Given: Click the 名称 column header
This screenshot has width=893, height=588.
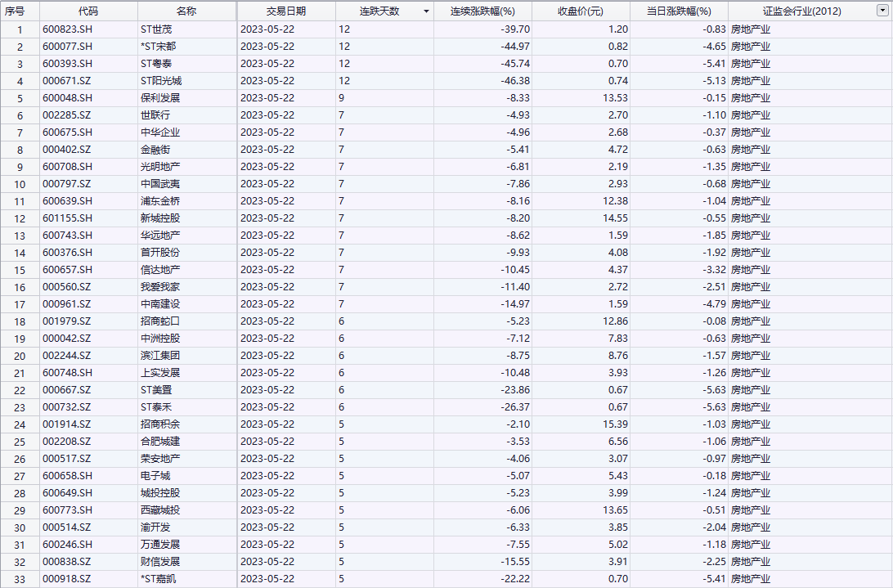Looking at the screenshot, I should pyautogui.click(x=186, y=11).
